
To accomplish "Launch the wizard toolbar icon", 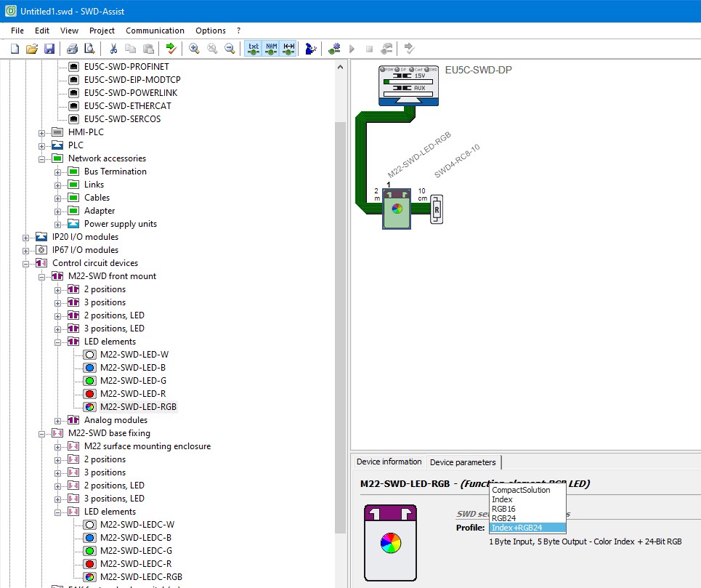I will [x=311, y=48].
